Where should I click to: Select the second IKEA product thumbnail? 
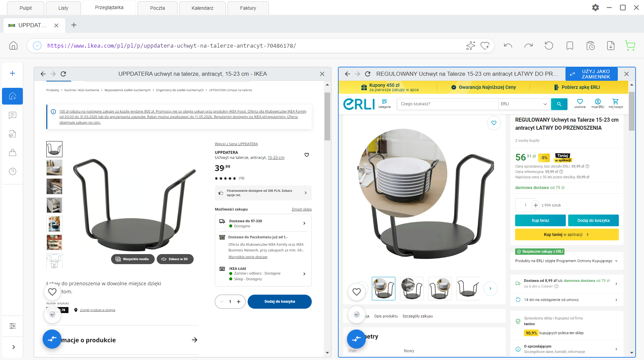point(54,168)
